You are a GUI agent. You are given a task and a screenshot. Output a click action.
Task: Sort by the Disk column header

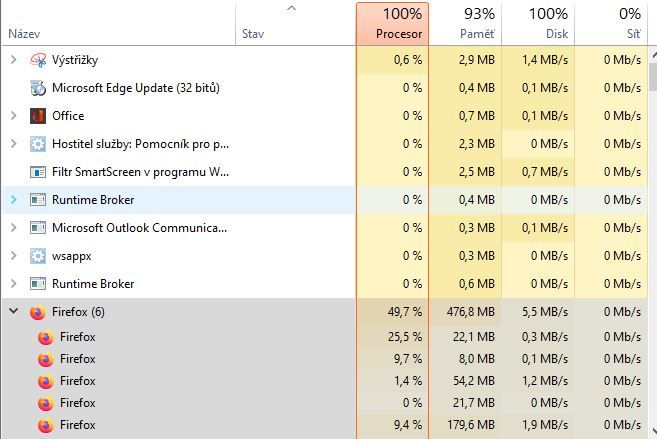pos(538,23)
